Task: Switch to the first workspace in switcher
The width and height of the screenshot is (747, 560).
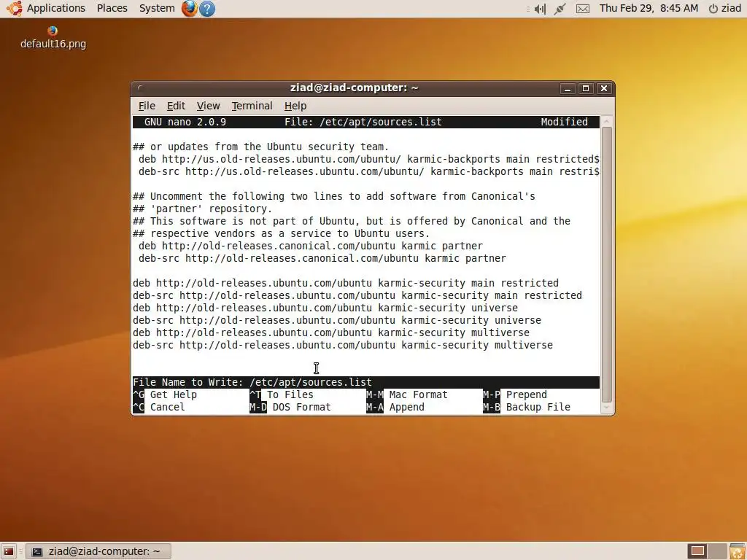Action: (697, 551)
